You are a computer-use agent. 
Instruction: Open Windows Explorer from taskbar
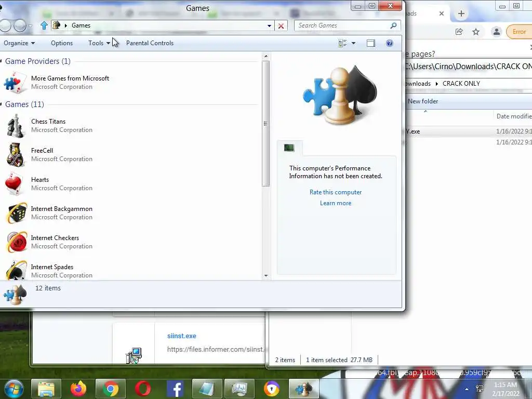pos(46,389)
